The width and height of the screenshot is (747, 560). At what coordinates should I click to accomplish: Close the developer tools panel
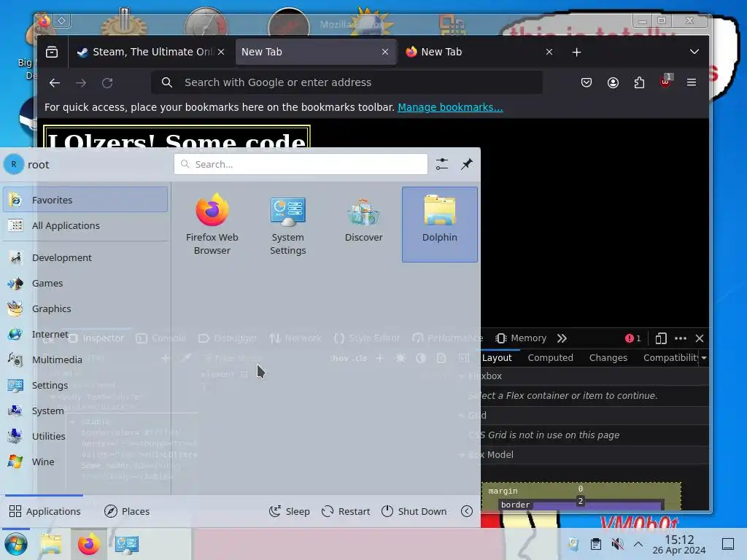(700, 338)
